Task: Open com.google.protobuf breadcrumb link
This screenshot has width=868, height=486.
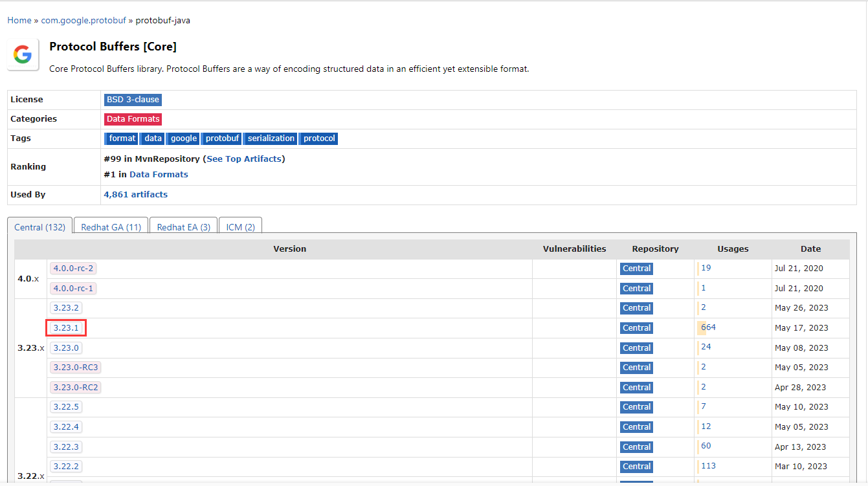Action: (83, 20)
